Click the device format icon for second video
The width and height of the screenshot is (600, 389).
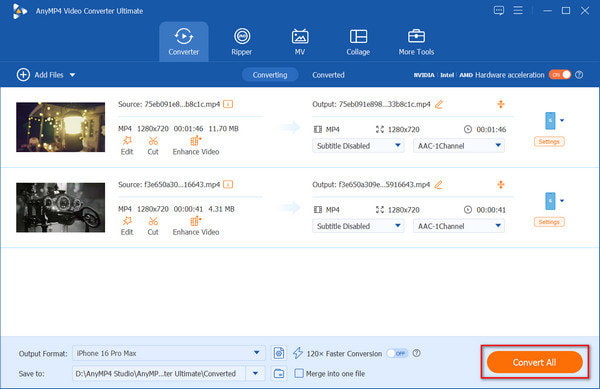point(550,201)
